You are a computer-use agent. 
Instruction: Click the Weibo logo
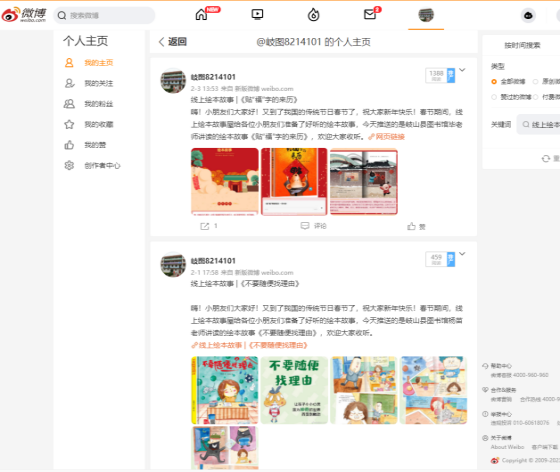point(24,15)
